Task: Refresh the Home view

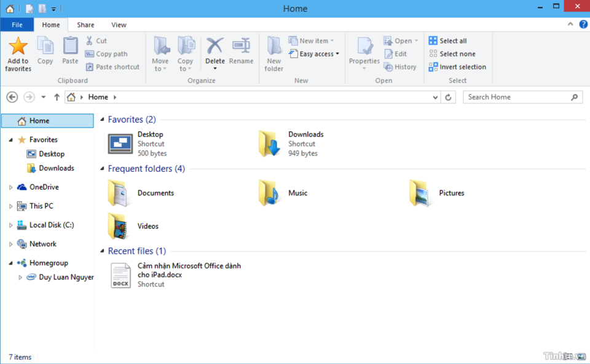Action: click(x=448, y=97)
